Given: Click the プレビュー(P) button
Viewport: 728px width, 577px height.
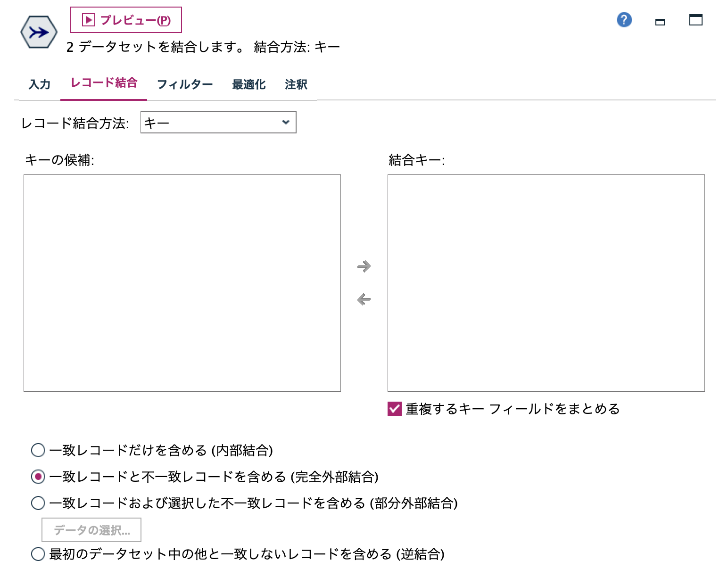Looking at the screenshot, I should (125, 19).
